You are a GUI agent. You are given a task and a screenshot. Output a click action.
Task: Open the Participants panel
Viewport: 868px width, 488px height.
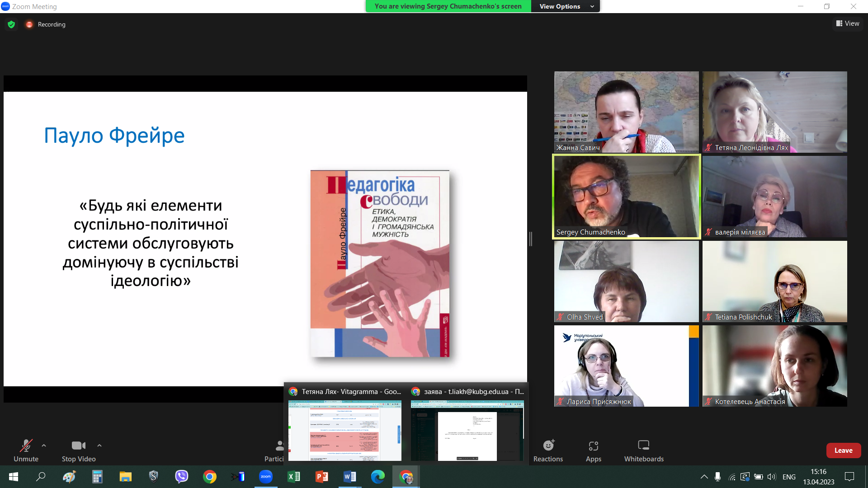[x=275, y=451]
